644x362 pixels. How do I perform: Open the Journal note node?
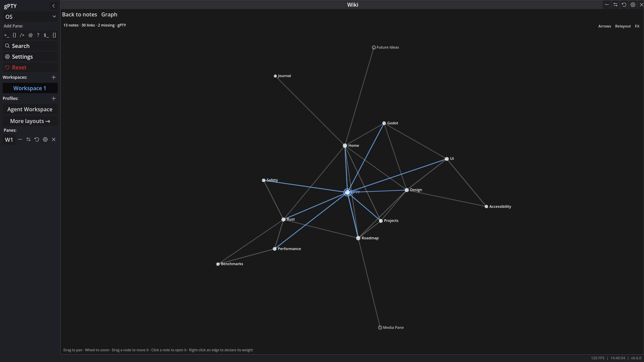(x=275, y=76)
